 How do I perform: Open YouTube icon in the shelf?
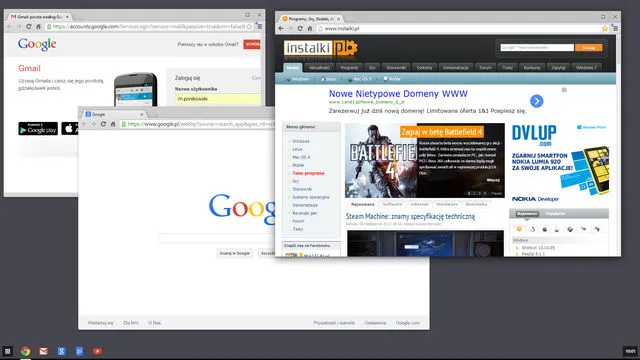(x=97, y=351)
